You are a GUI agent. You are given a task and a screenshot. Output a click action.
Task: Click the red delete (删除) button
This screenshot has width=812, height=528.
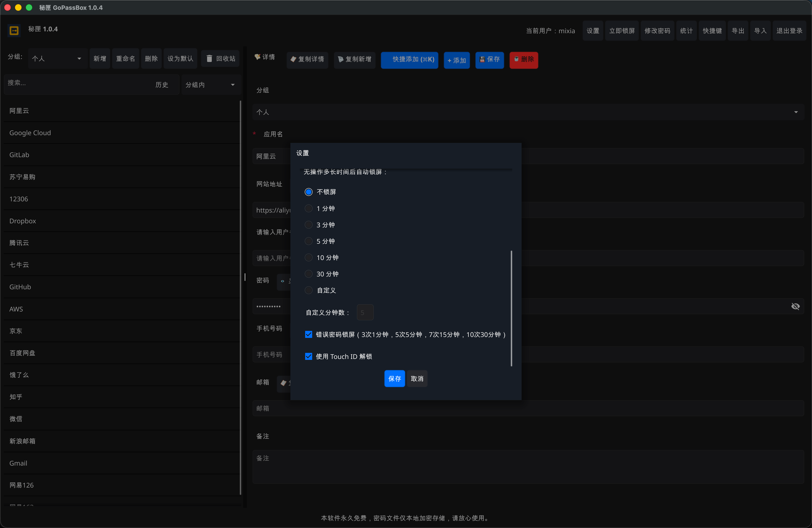(x=523, y=59)
